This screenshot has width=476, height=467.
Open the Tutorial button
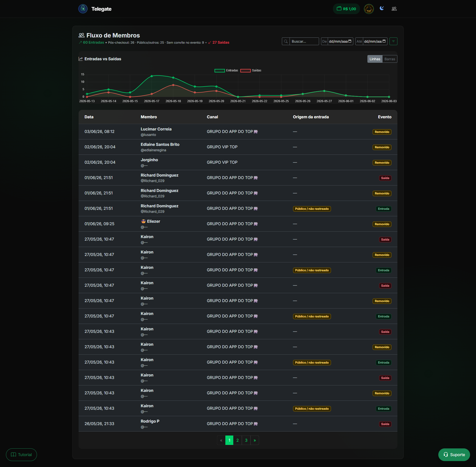pyautogui.click(x=21, y=455)
